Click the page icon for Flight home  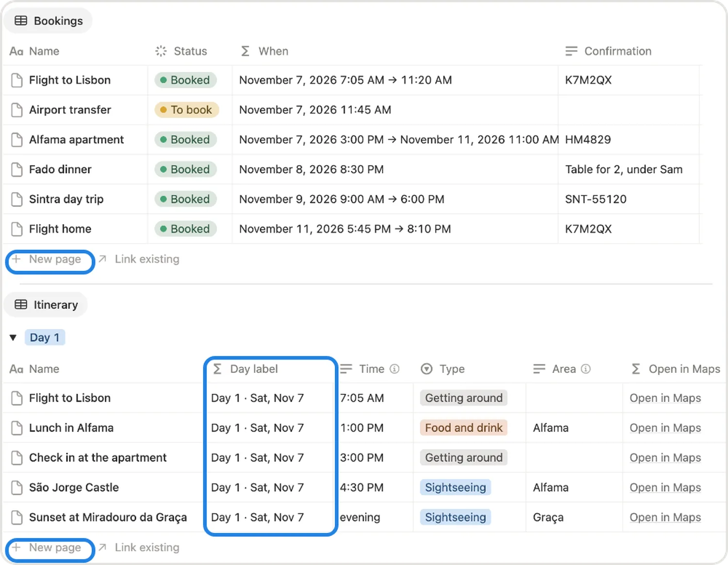[17, 229]
